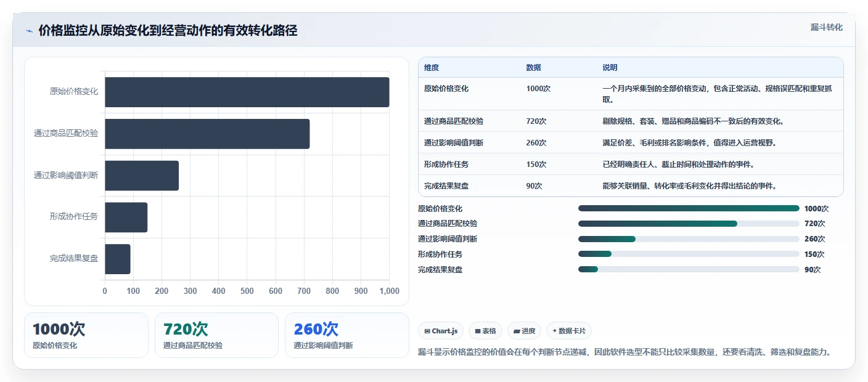This screenshot has height=382, width=868.
Task: Click chart y-axis label 原始价格变化
Action: coord(74,92)
